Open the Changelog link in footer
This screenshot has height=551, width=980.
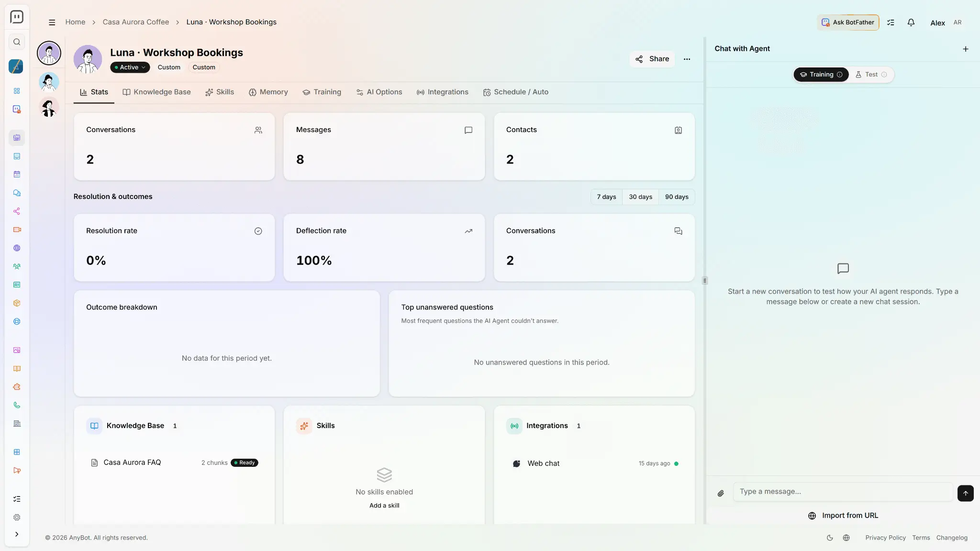tap(952, 538)
